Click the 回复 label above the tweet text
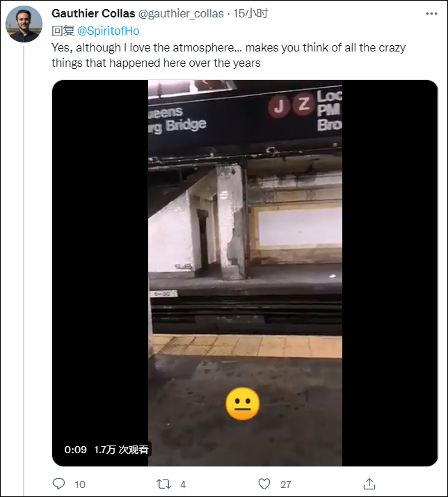The image size is (448, 497). click(x=63, y=31)
